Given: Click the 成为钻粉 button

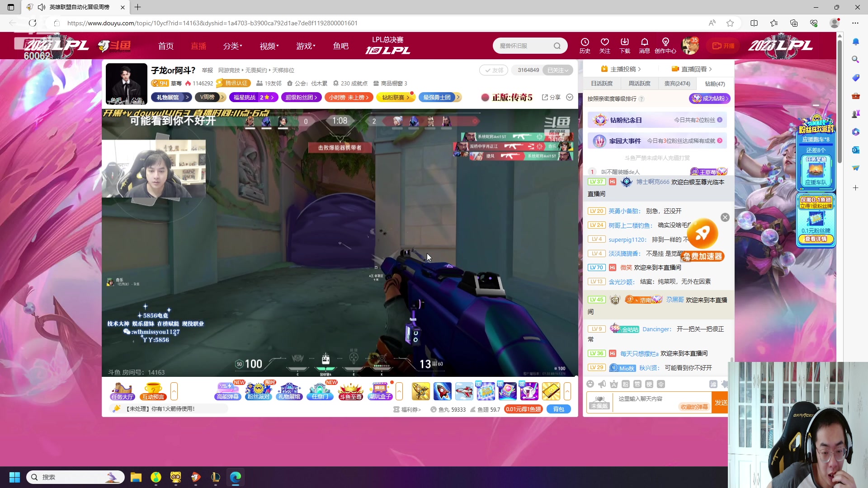Looking at the screenshot, I should (709, 99).
